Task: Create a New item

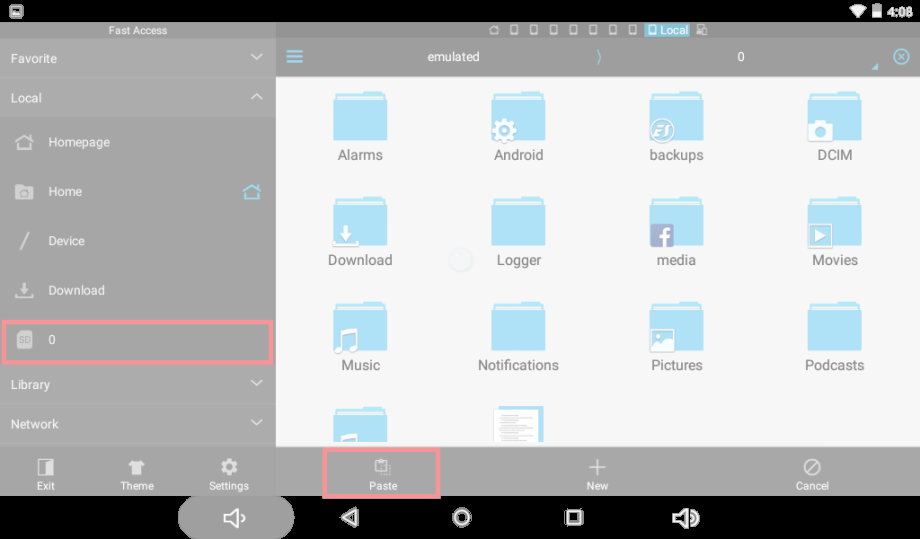Action: tap(597, 474)
